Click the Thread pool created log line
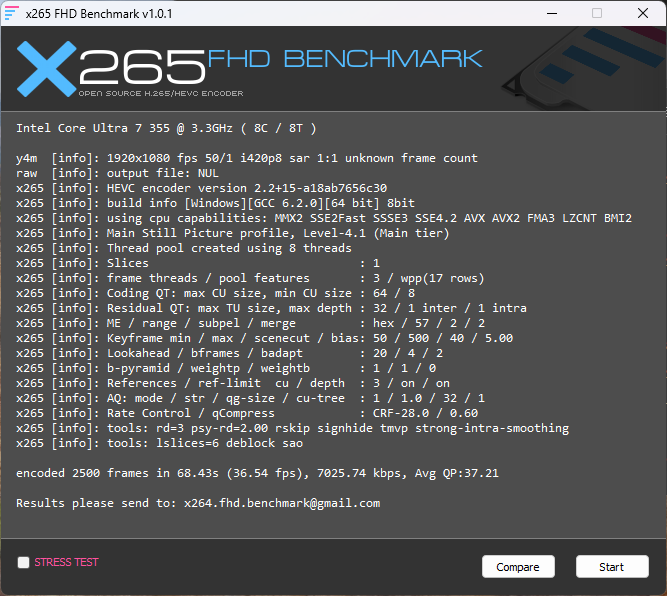This screenshot has height=596, width=667. click(184, 248)
